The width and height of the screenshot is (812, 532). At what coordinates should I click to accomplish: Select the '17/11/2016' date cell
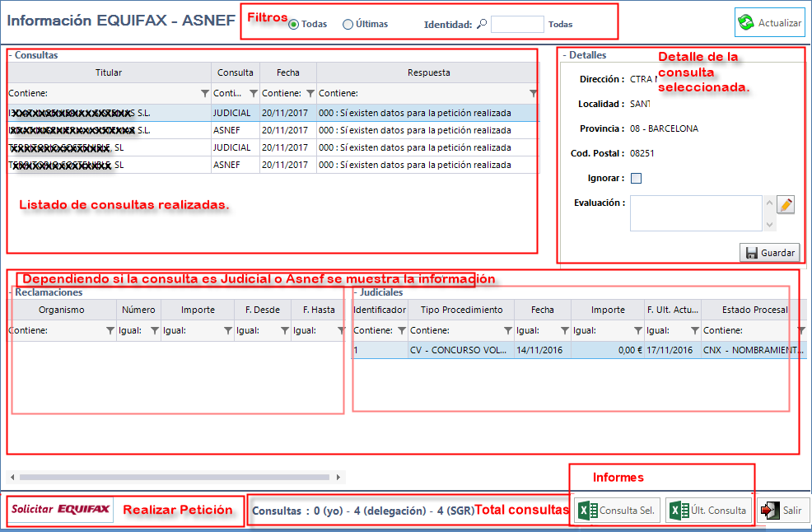click(673, 350)
